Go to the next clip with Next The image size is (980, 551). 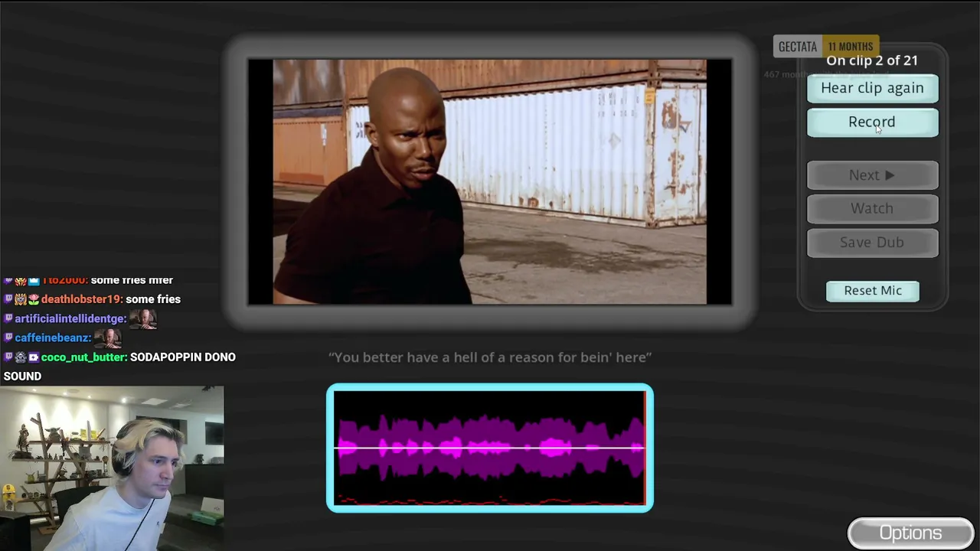(x=872, y=175)
